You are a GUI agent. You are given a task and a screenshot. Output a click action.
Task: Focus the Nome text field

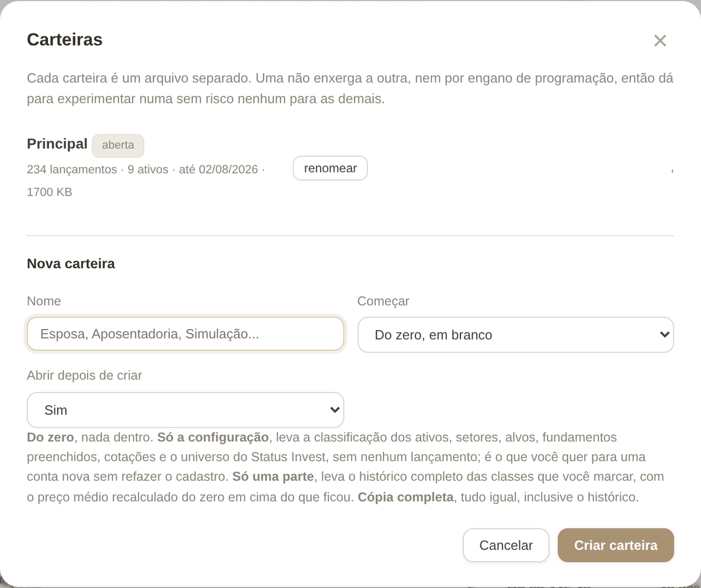coord(185,334)
